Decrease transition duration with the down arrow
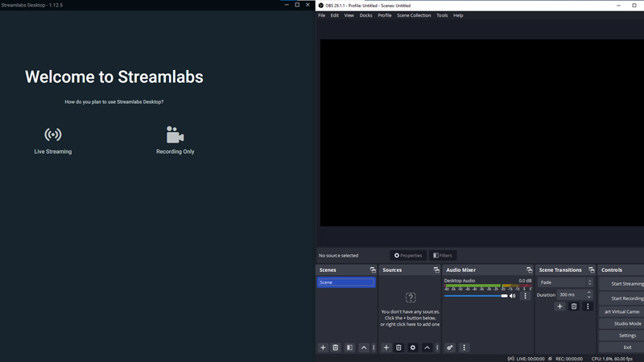Screen dimensions: 644x362 click(589, 297)
